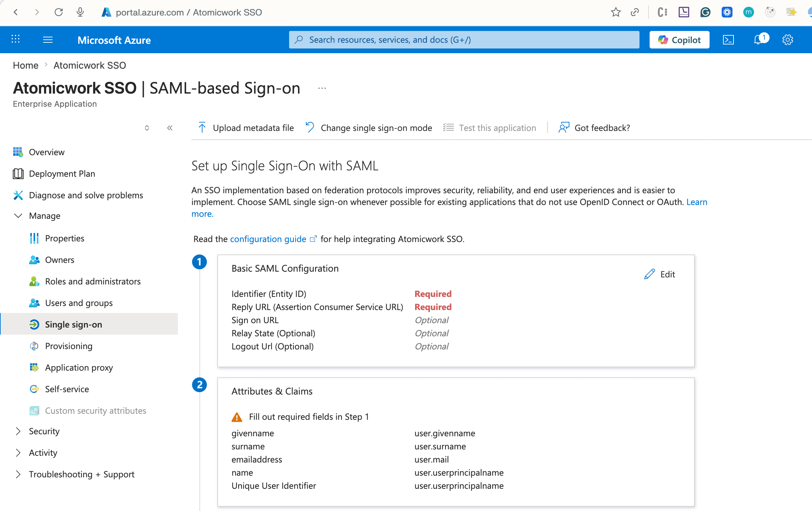This screenshot has width=812, height=511.
Task: Reload the page with the refresh icon
Action: 59,12
